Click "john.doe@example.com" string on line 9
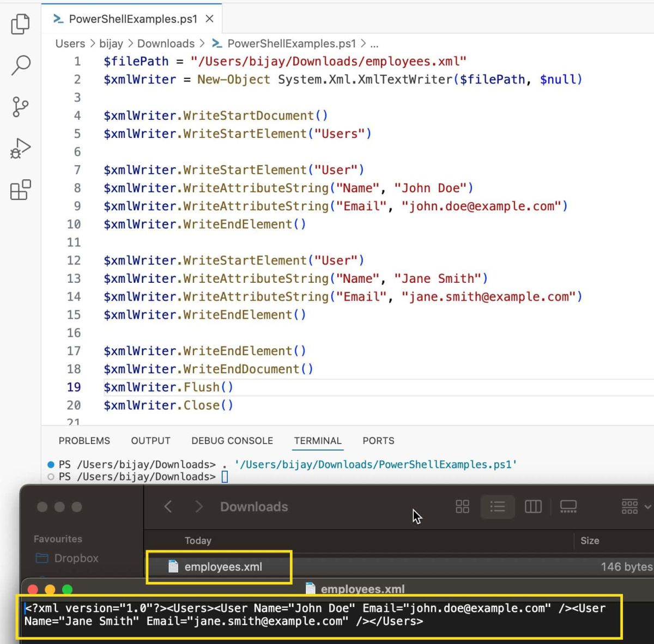The height and width of the screenshot is (644, 654). 481,206
